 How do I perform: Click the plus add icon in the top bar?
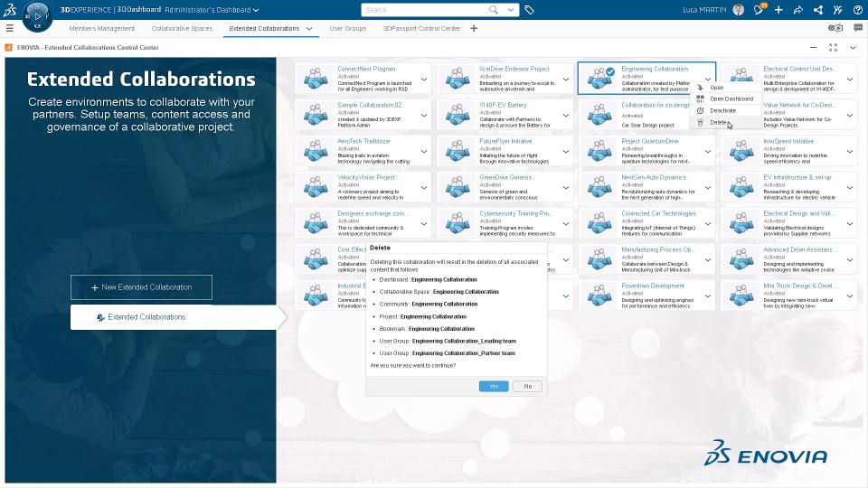(778, 9)
